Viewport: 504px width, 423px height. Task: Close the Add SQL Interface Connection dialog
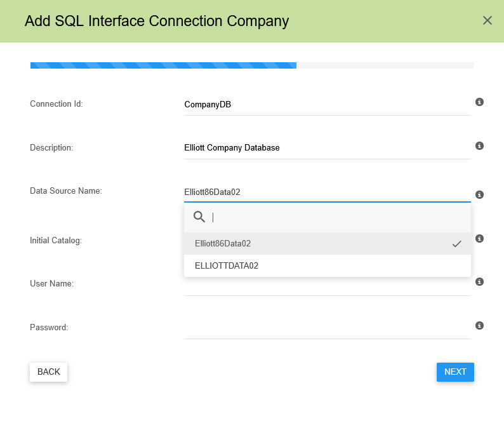(x=487, y=20)
